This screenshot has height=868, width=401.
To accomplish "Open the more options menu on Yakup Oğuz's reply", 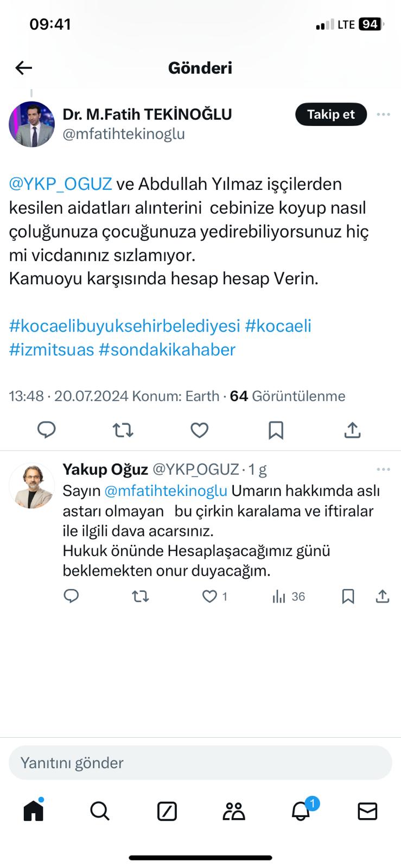I will pyautogui.click(x=384, y=469).
